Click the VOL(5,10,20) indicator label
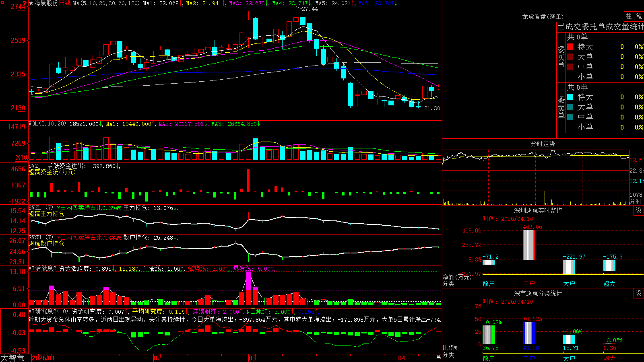 click(x=47, y=124)
